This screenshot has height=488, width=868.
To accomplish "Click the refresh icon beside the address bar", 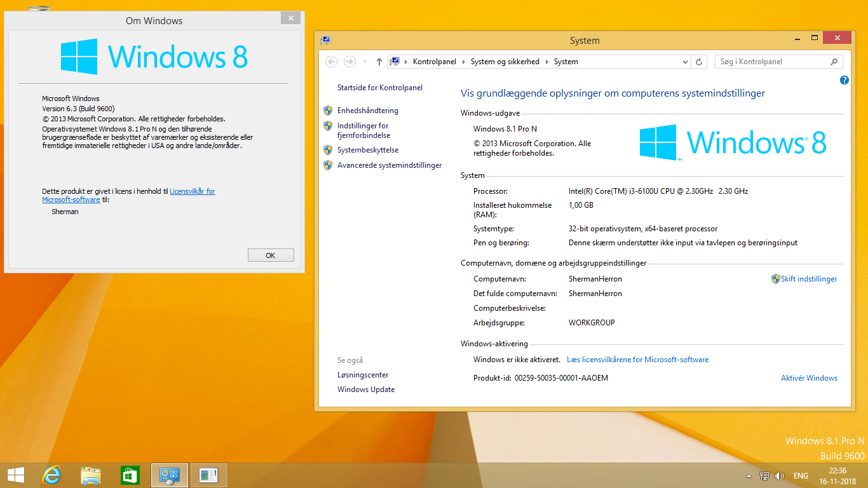I will (699, 62).
